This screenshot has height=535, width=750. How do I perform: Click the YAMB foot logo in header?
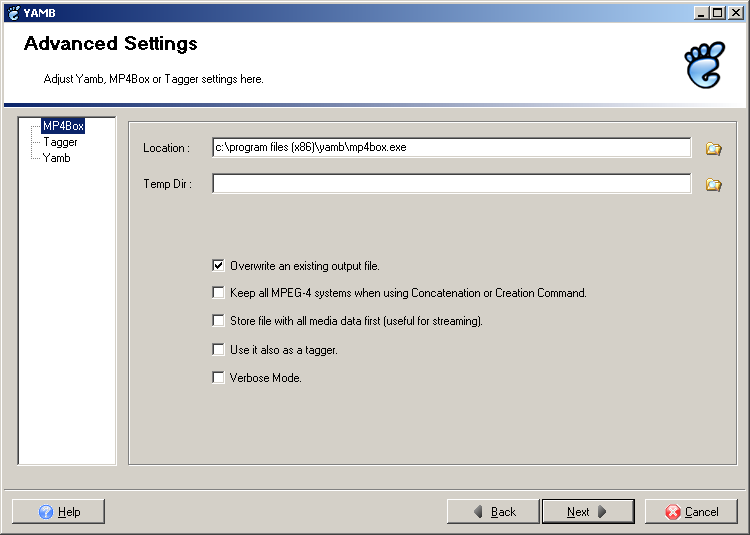click(x=703, y=65)
